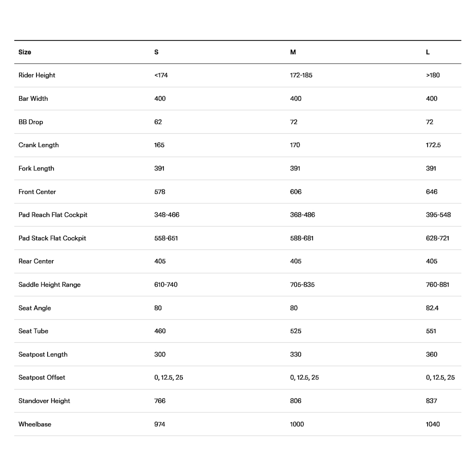Select the L size column header
476x476 pixels.
428,52
